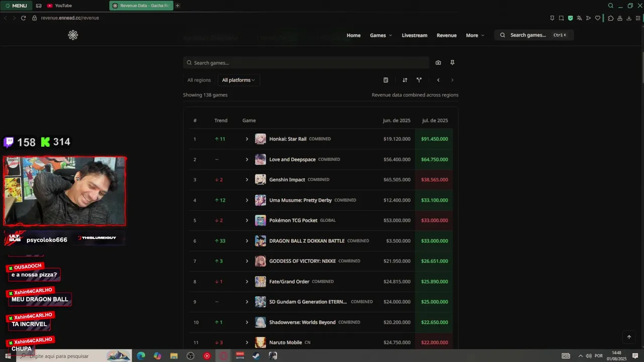The width and height of the screenshot is (644, 362).
Task: Open the browser account profile icon
Action: tap(620, 18)
